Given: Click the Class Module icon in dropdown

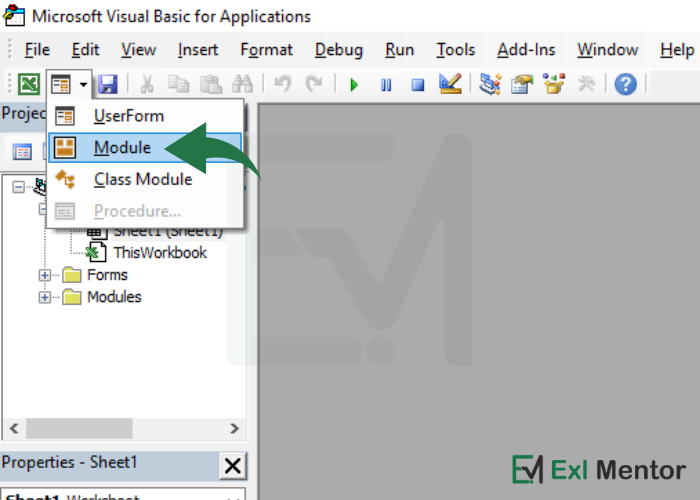Looking at the screenshot, I should pos(65,179).
